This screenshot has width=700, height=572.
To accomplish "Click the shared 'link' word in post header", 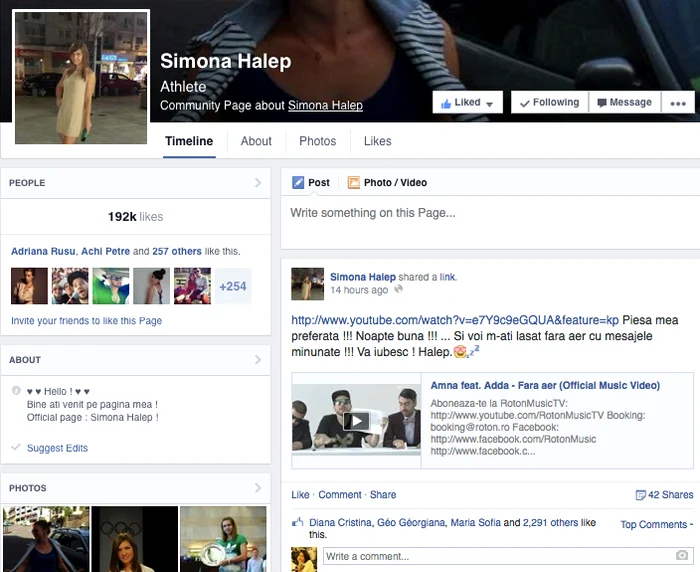I will (447, 277).
